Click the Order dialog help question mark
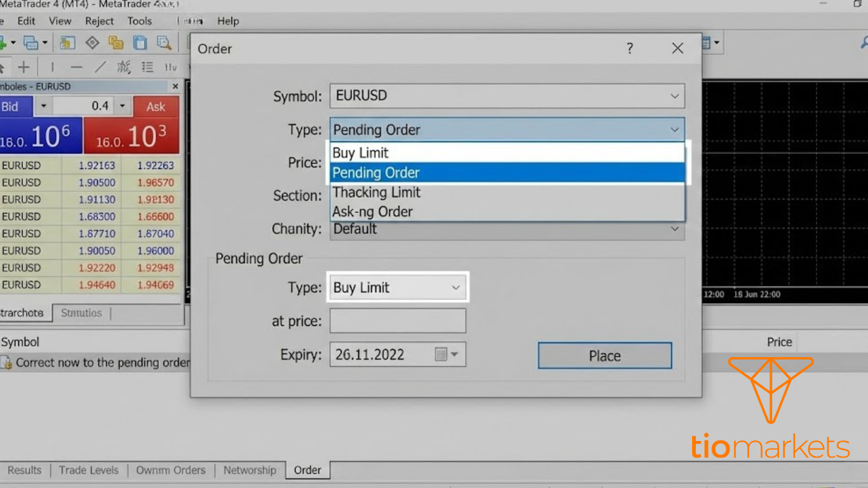The height and width of the screenshot is (488, 868). 630,48
